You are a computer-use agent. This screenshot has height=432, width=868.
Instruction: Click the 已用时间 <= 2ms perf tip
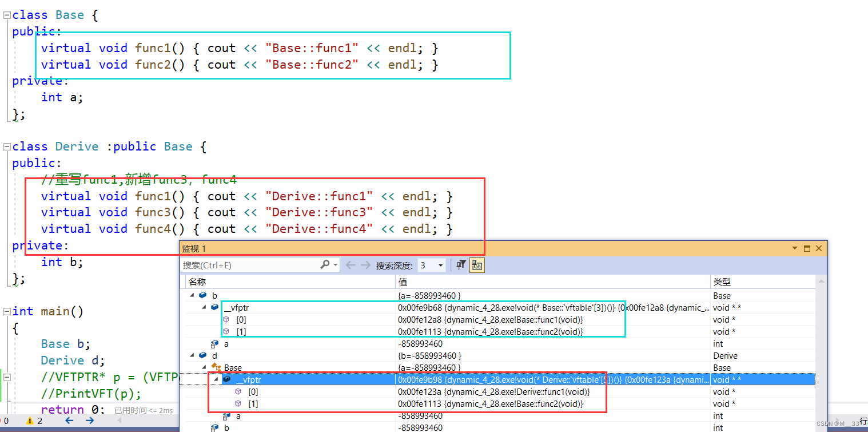(x=144, y=410)
